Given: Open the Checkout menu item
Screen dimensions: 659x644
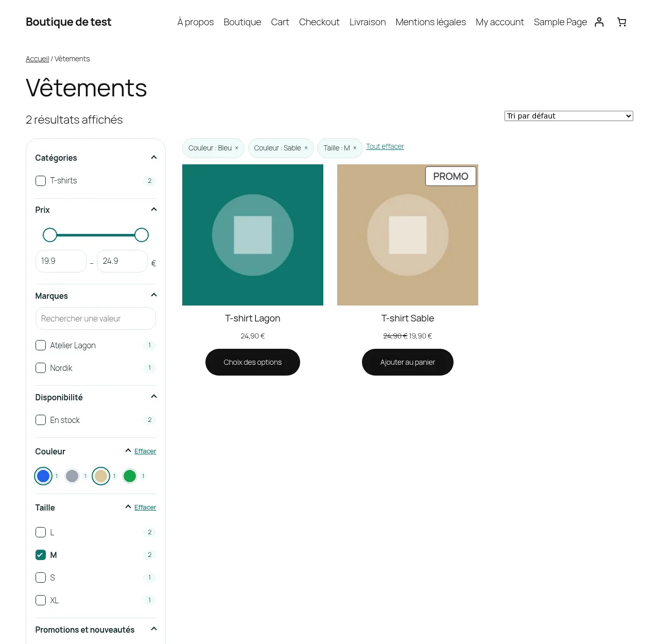Looking at the screenshot, I should (x=319, y=22).
